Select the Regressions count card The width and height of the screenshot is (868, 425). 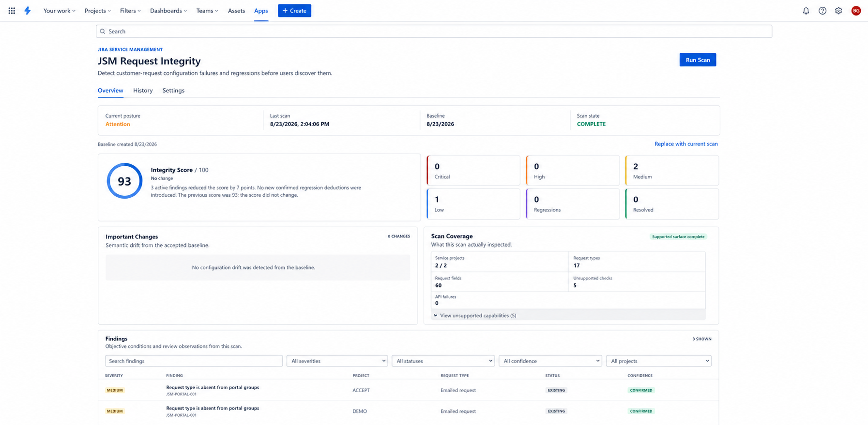pos(573,204)
